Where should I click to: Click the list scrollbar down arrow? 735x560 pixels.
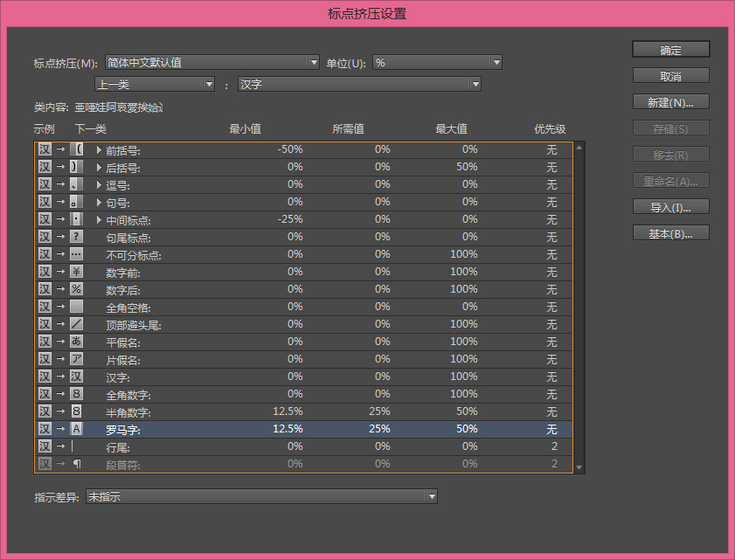click(577, 467)
